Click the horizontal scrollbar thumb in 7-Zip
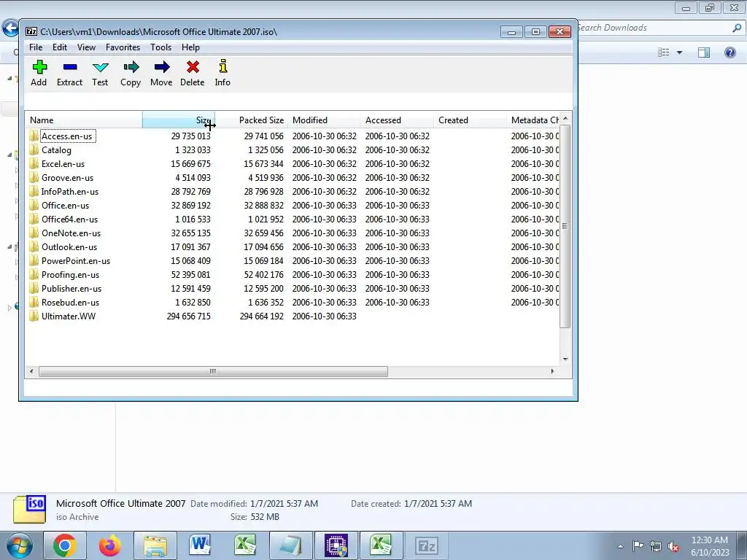The width and height of the screenshot is (747, 560). coord(213,371)
